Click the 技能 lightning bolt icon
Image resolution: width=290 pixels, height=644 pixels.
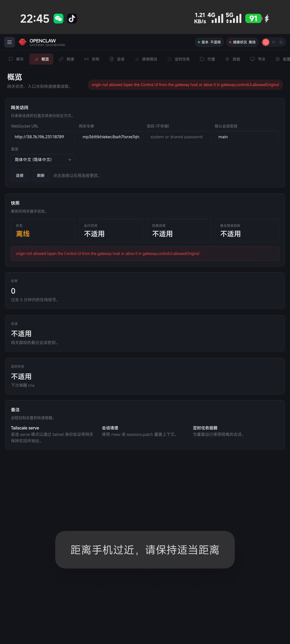tap(227, 59)
